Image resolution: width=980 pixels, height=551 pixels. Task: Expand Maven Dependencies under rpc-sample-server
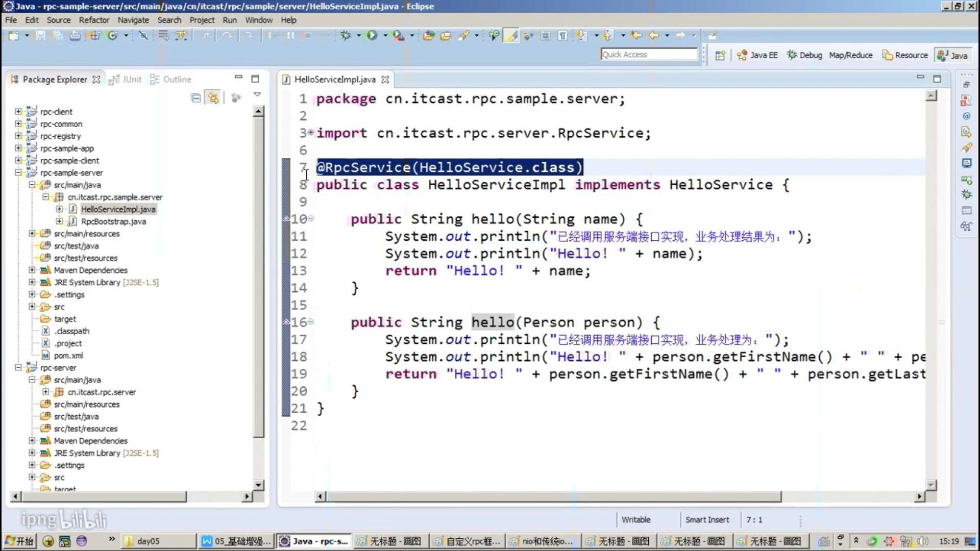click(32, 270)
